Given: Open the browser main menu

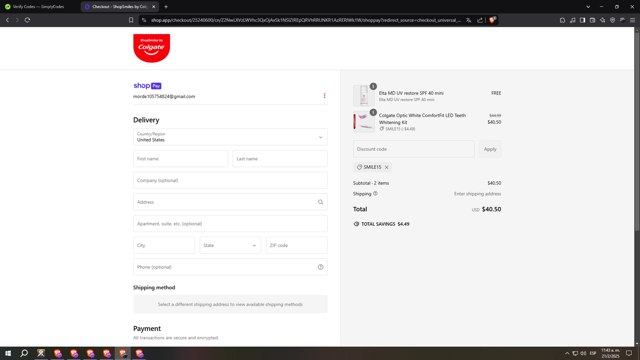Looking at the screenshot, I should tap(632, 20).
